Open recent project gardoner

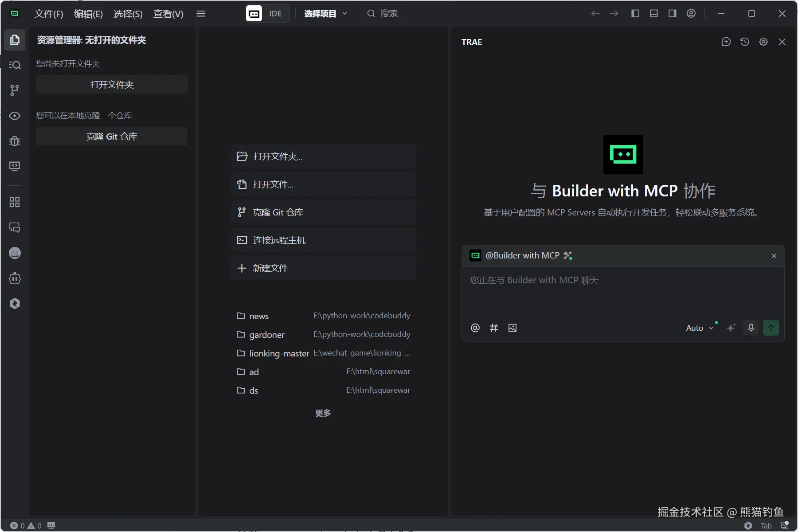point(323,334)
